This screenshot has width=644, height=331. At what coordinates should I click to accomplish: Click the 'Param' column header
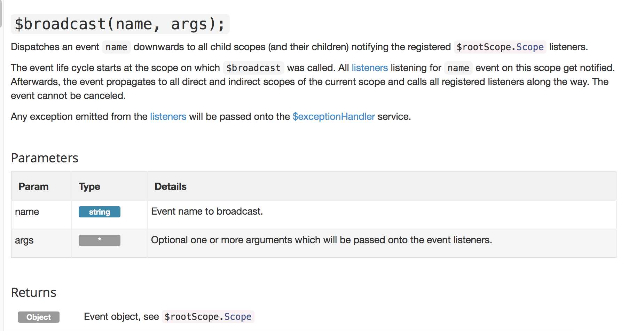(x=33, y=186)
